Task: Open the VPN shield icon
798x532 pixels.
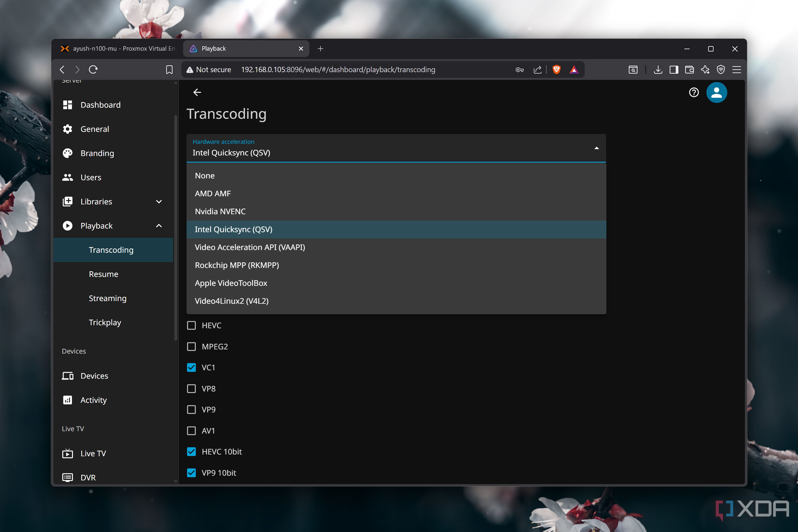Action: [x=721, y=70]
